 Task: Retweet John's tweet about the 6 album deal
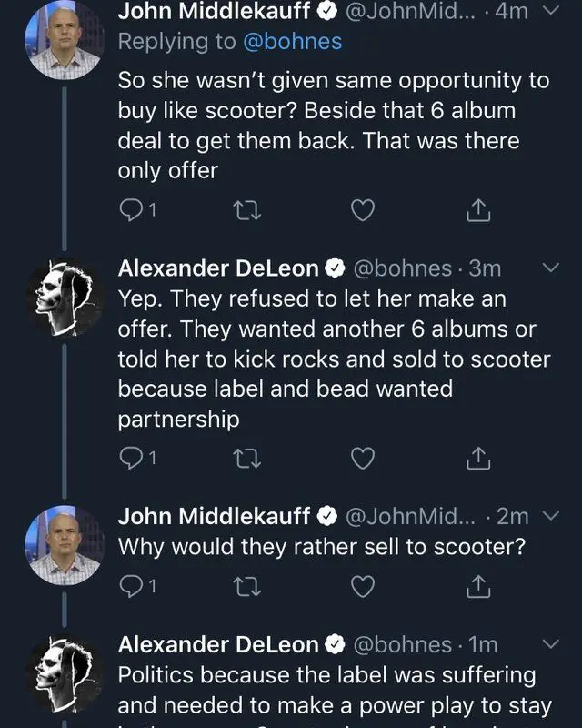coord(246,211)
